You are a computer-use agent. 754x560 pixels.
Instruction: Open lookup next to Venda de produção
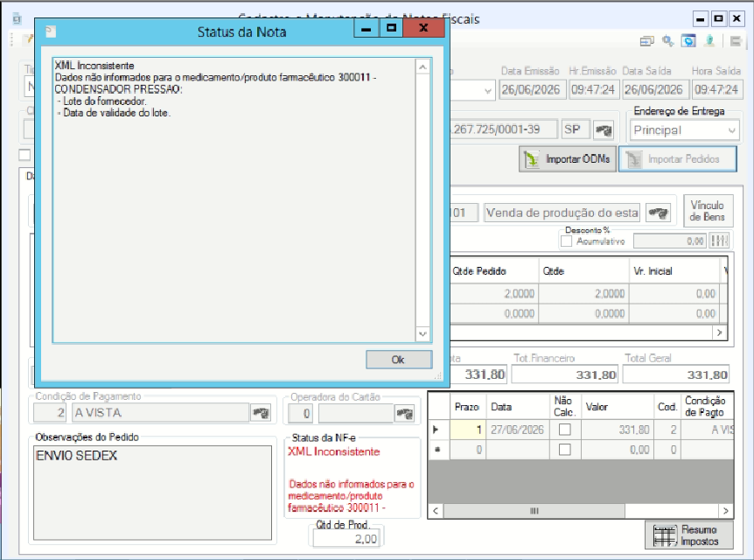[x=658, y=213]
